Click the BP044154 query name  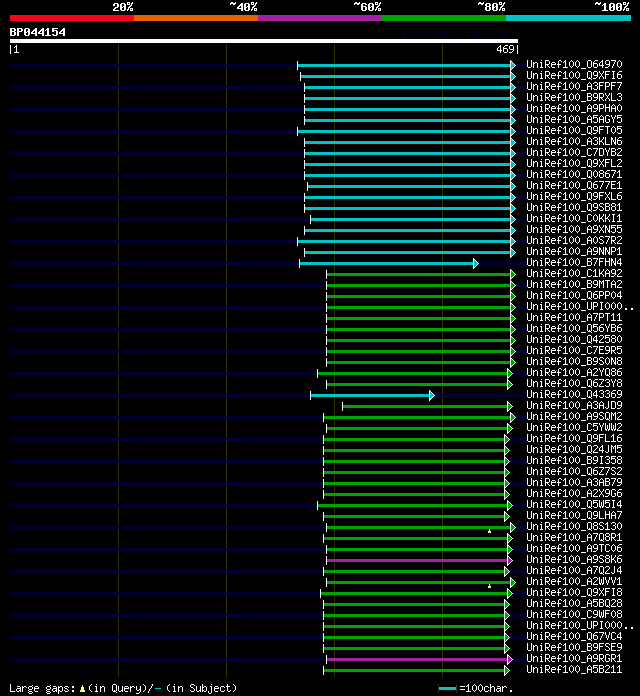point(38,32)
